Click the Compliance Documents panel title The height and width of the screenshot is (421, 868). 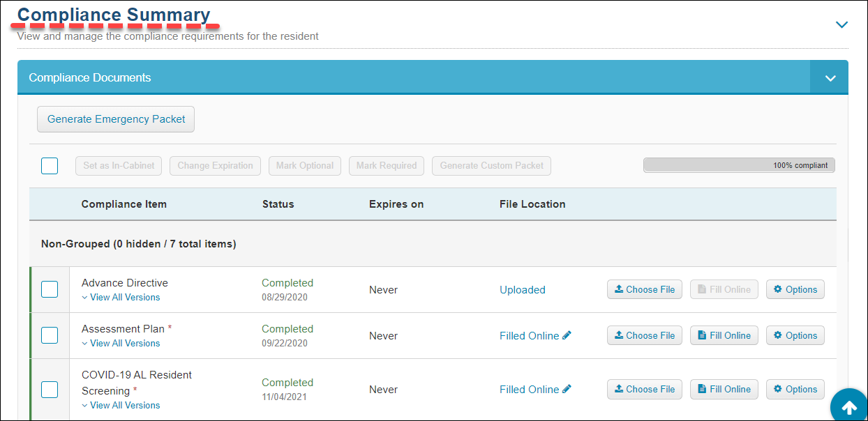pos(90,77)
